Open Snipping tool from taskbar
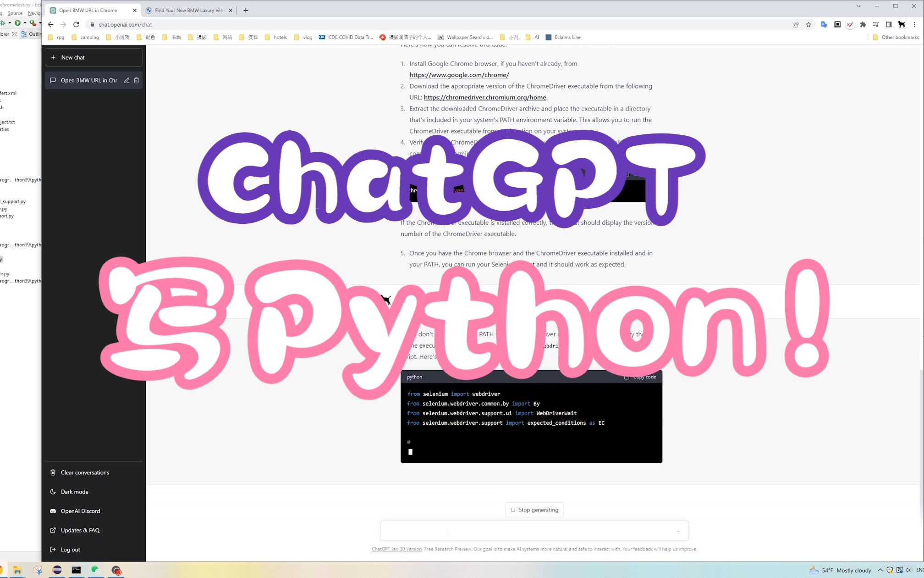 coord(38,570)
